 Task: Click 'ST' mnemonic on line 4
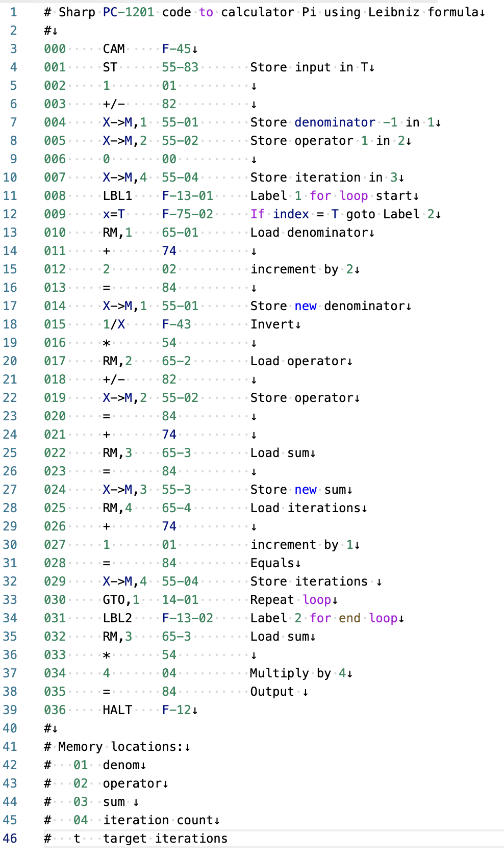point(110,67)
